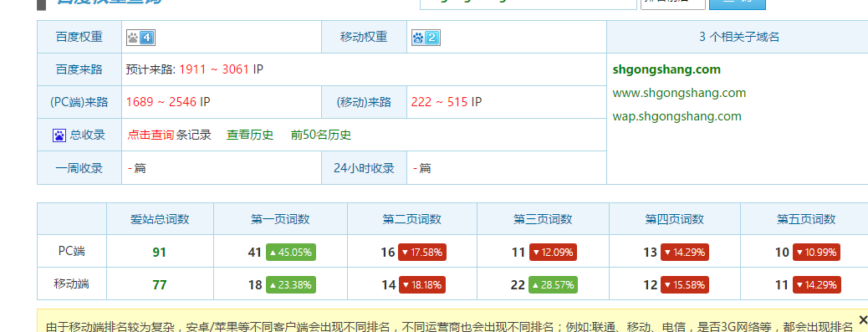The image size is (868, 332).
Task: Click the 第五页词数 column header
Action: click(805, 219)
